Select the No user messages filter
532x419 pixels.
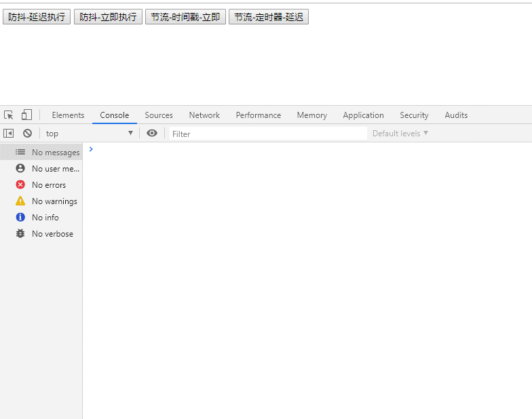[x=54, y=169]
